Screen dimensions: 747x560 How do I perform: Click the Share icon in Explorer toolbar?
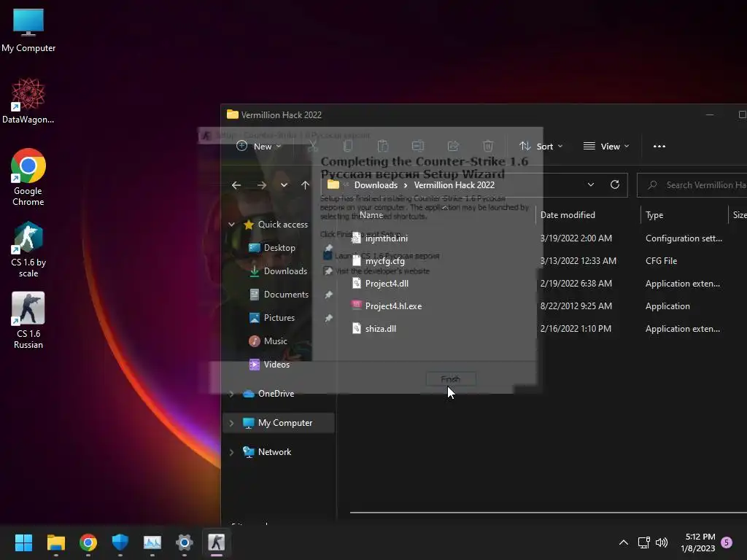(x=453, y=146)
